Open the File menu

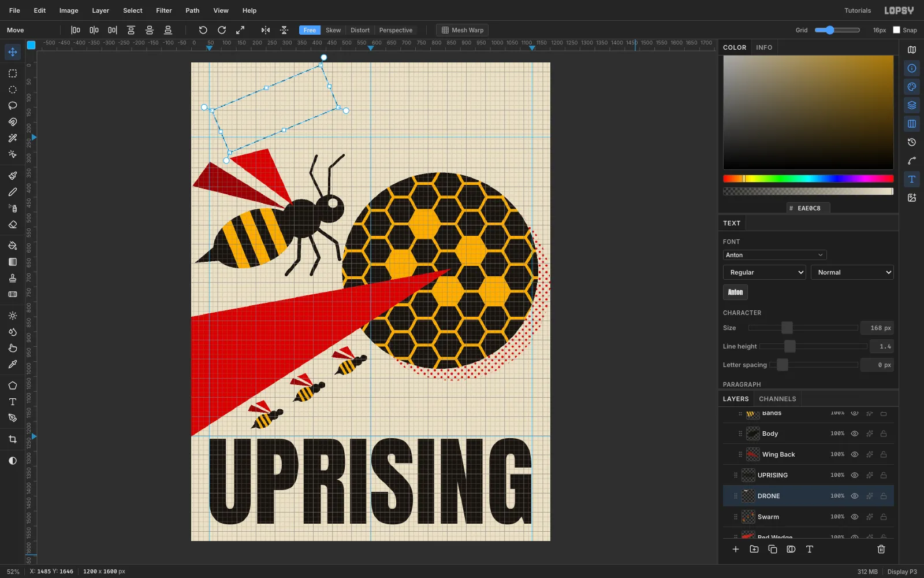(x=14, y=10)
